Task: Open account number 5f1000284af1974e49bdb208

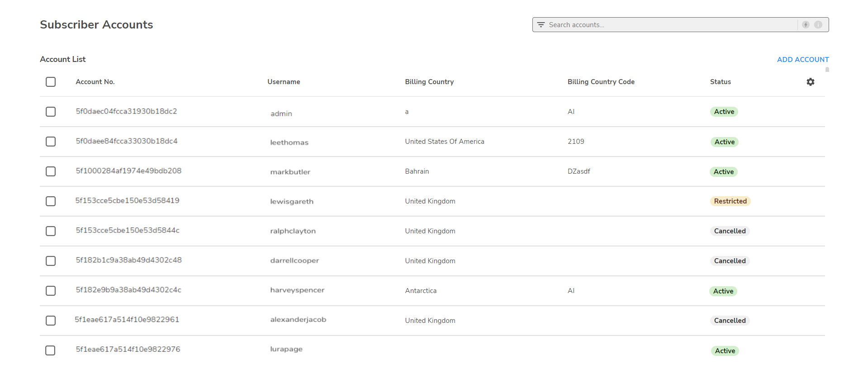Action: (x=128, y=171)
